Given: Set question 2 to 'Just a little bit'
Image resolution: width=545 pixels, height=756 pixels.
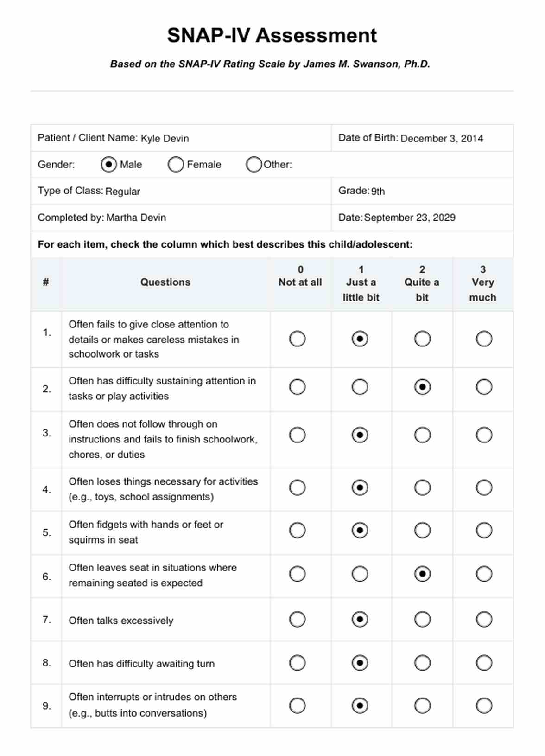Looking at the screenshot, I should (360, 387).
